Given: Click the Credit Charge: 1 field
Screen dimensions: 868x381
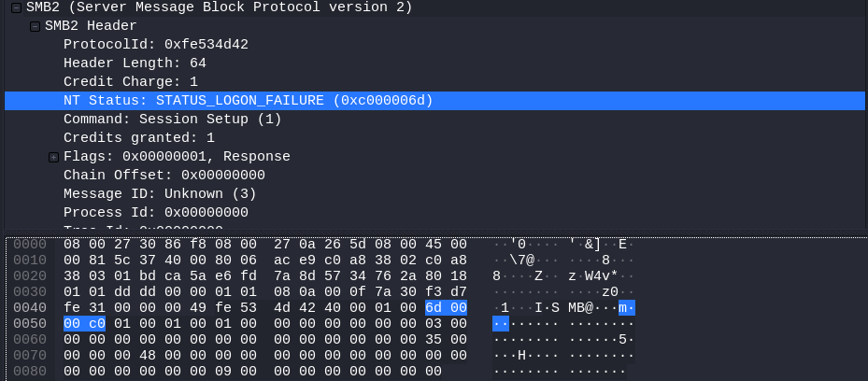Looking at the screenshot, I should pos(130,82).
